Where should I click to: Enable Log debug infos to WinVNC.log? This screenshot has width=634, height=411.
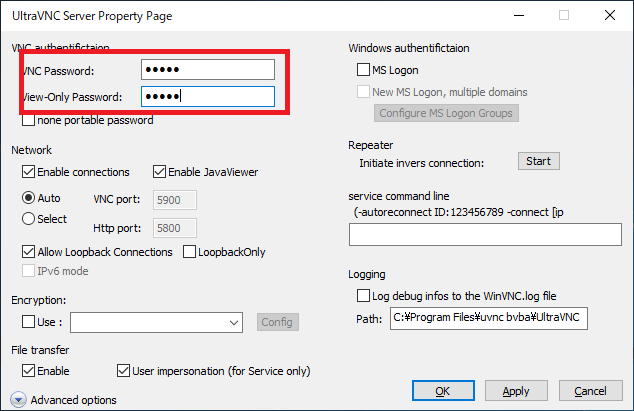363,296
